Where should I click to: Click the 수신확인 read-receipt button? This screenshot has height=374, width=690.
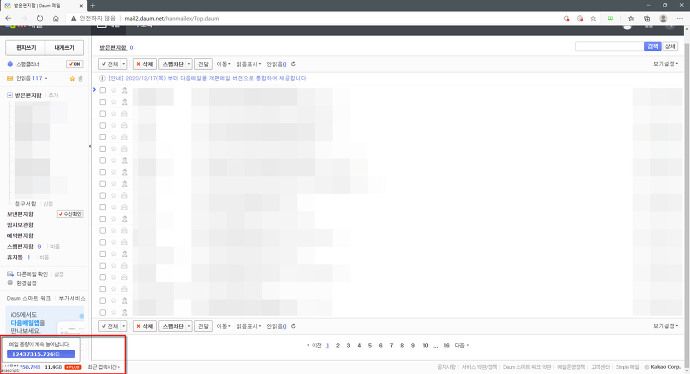tap(70, 214)
